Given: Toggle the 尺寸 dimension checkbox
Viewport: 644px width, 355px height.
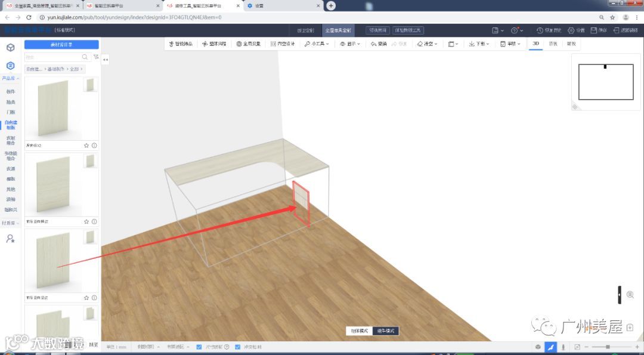Looking at the screenshot, I should pos(199,347).
